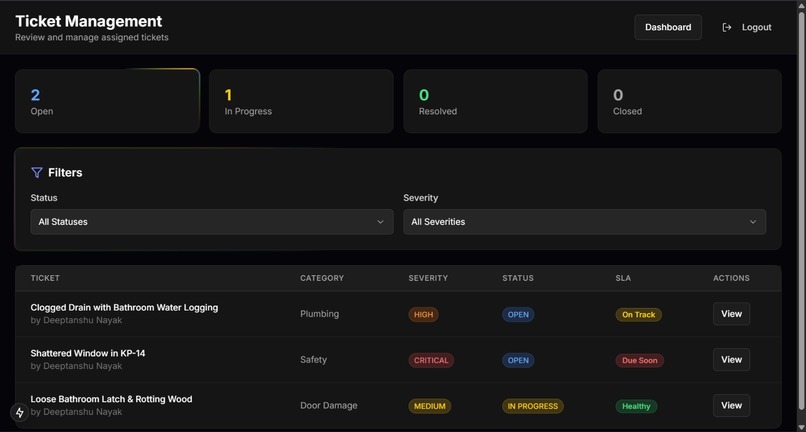Click the OPEN status badge in Shattered Window row
This screenshot has width=806, height=432.
pos(518,361)
